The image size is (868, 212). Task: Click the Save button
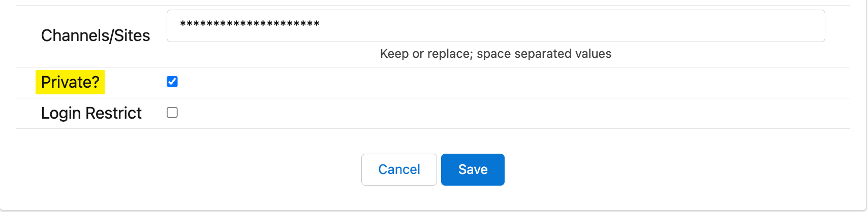[x=473, y=169]
